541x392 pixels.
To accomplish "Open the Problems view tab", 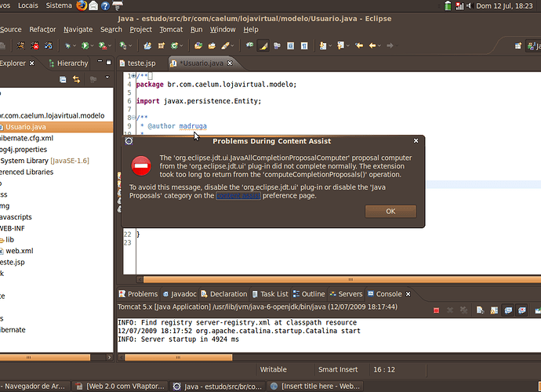I will [138, 294].
